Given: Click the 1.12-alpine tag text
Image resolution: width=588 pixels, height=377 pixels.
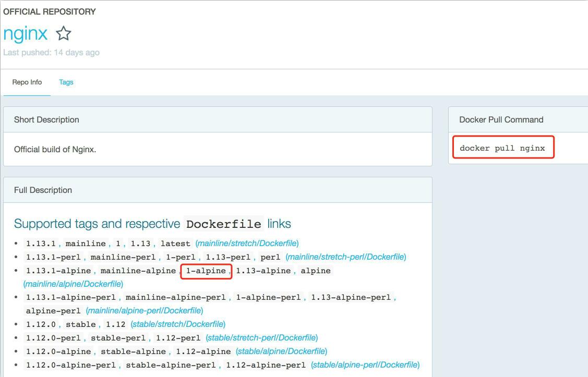Looking at the screenshot, I should (x=203, y=351).
